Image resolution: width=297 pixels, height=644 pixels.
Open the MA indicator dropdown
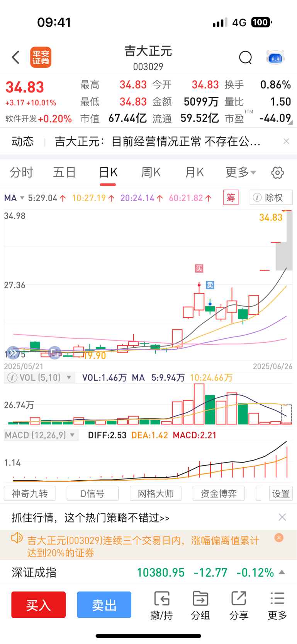(14, 198)
